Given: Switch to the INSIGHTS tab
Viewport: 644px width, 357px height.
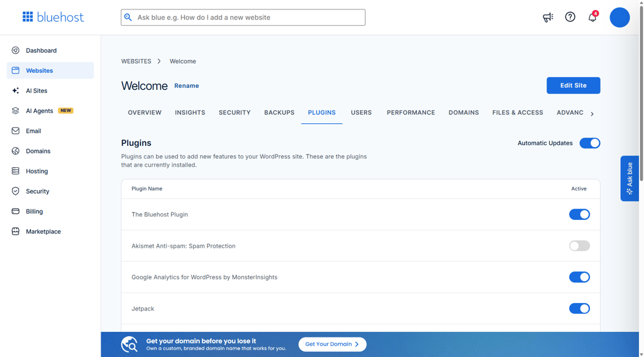Looking at the screenshot, I should (x=190, y=113).
